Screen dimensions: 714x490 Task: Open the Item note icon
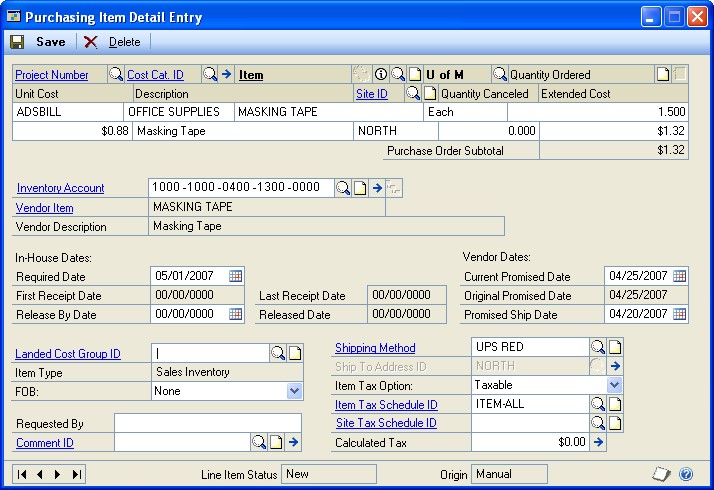415,74
